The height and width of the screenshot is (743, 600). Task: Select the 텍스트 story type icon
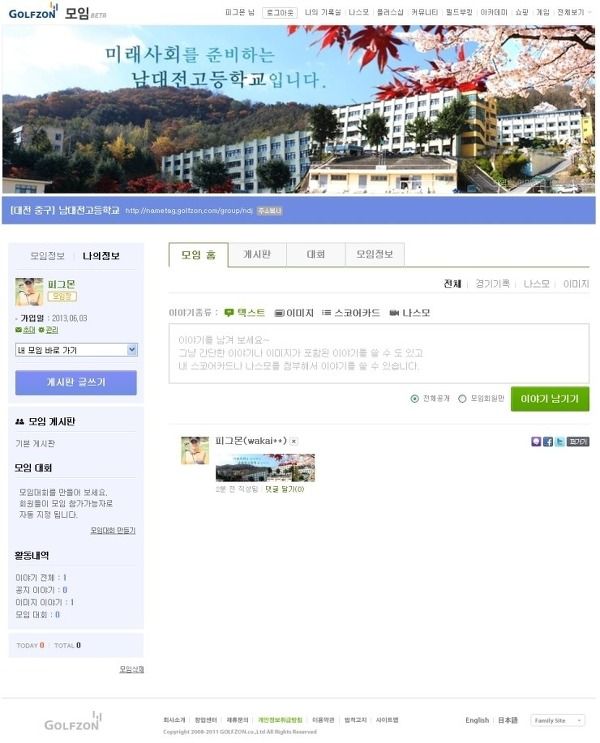(x=229, y=313)
